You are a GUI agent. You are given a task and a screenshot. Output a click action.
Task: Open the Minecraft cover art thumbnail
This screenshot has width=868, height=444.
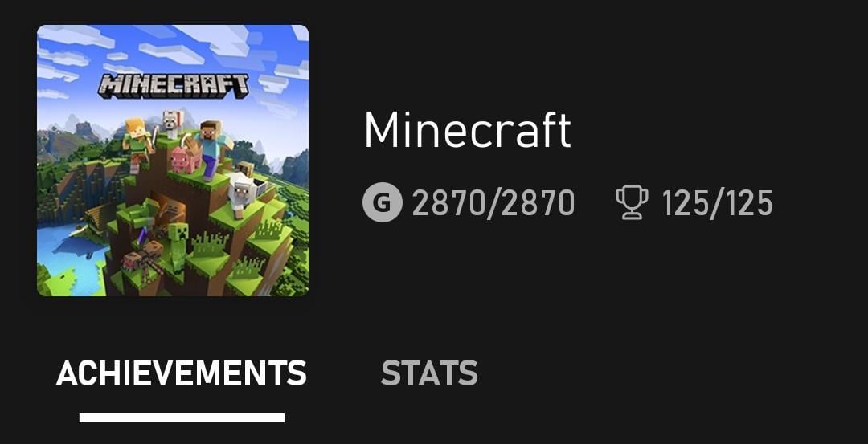pos(173,161)
